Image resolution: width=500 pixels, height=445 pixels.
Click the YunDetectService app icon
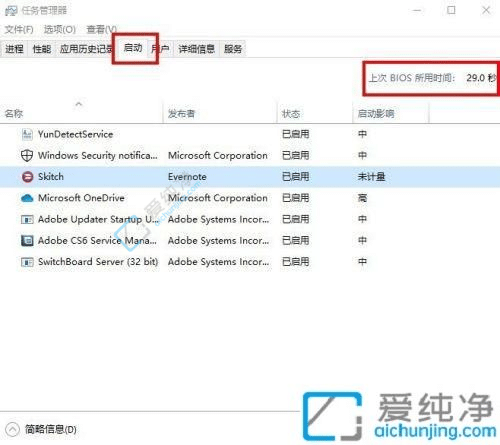click(x=27, y=134)
